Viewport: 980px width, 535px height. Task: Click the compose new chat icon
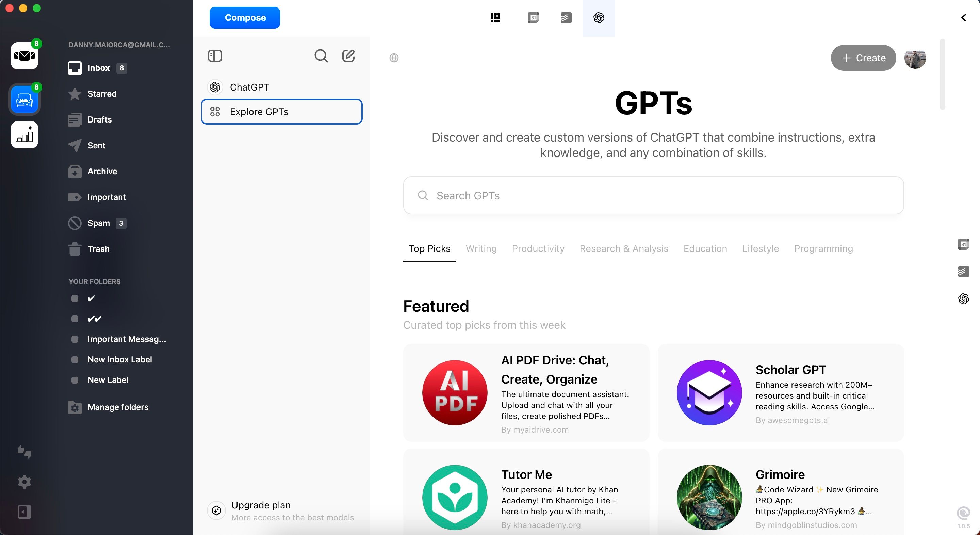click(348, 55)
